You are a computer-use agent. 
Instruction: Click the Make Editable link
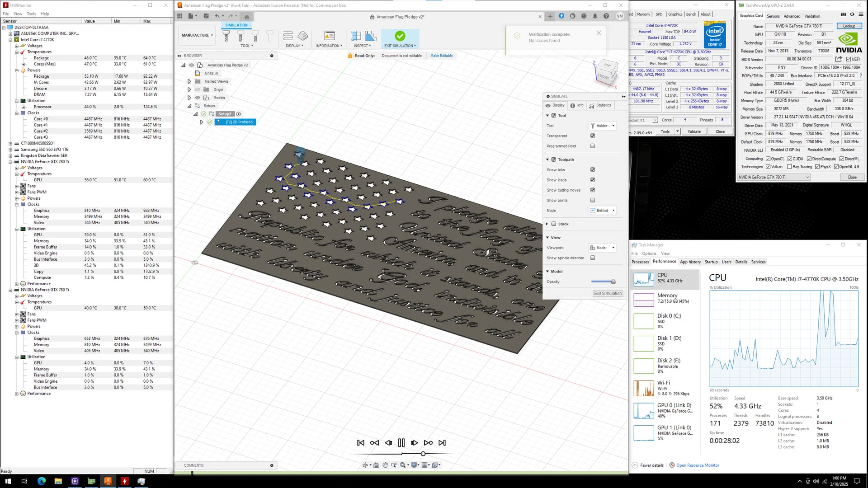441,56
